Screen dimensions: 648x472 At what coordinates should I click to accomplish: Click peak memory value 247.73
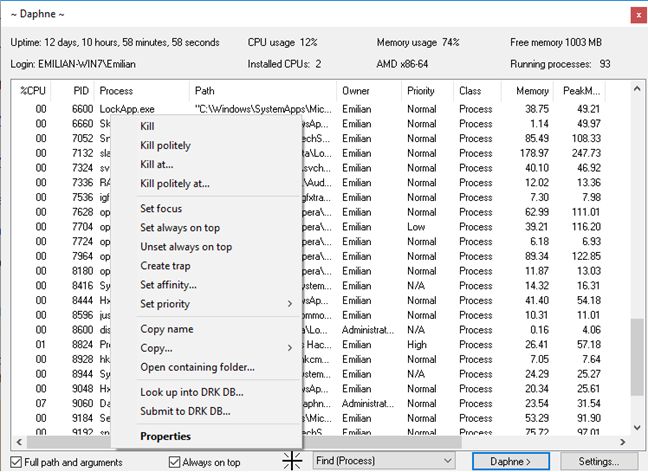(x=586, y=153)
